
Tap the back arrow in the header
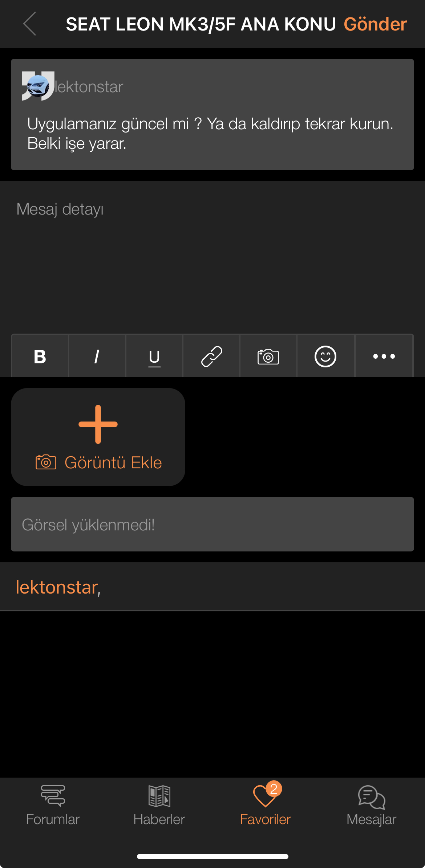[x=29, y=24]
